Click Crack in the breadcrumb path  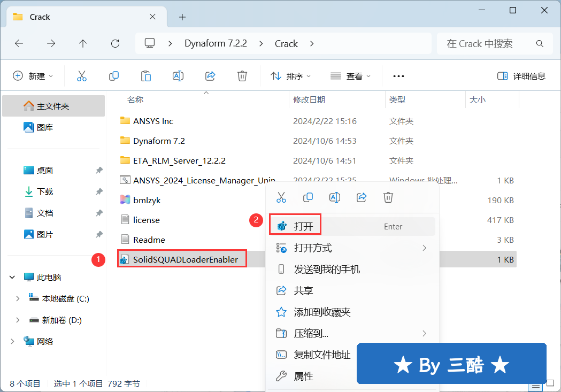coord(286,44)
